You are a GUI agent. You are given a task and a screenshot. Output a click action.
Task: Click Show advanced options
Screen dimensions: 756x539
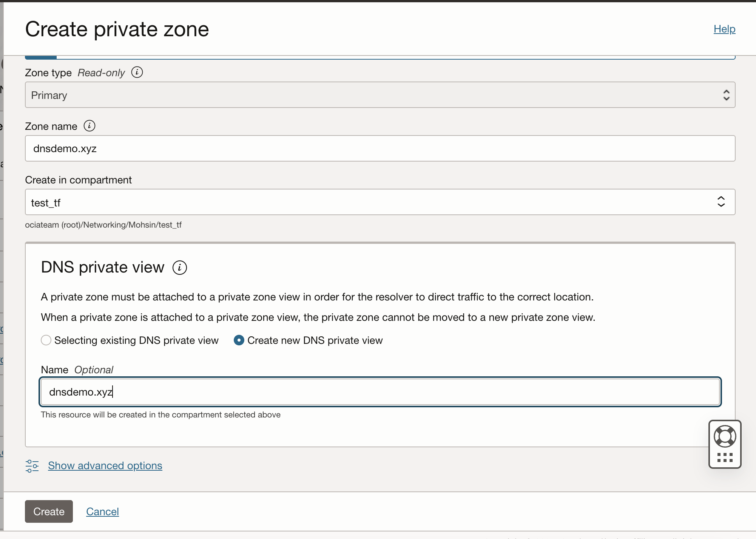click(x=105, y=466)
